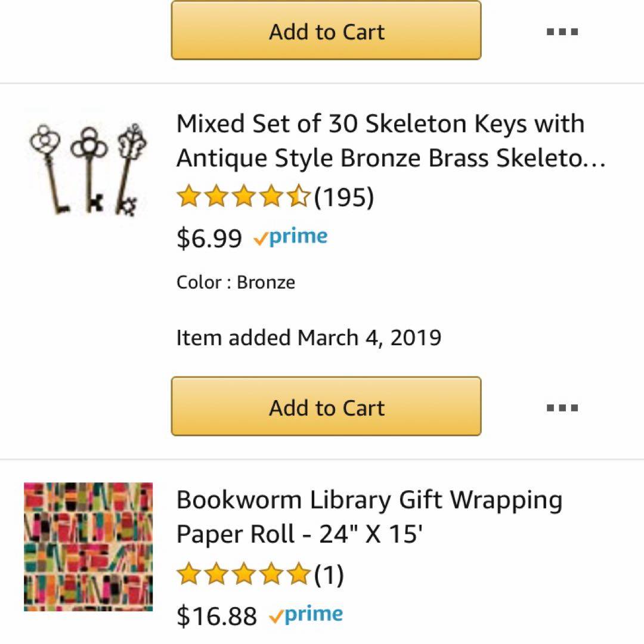This screenshot has height=644, width=644.
Task: View the single review for Bookworm paper
Action: tap(329, 575)
